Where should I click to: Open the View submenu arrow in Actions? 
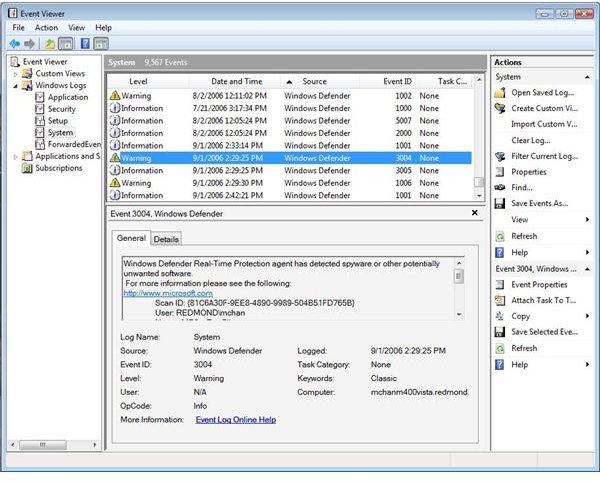pyautogui.click(x=587, y=220)
